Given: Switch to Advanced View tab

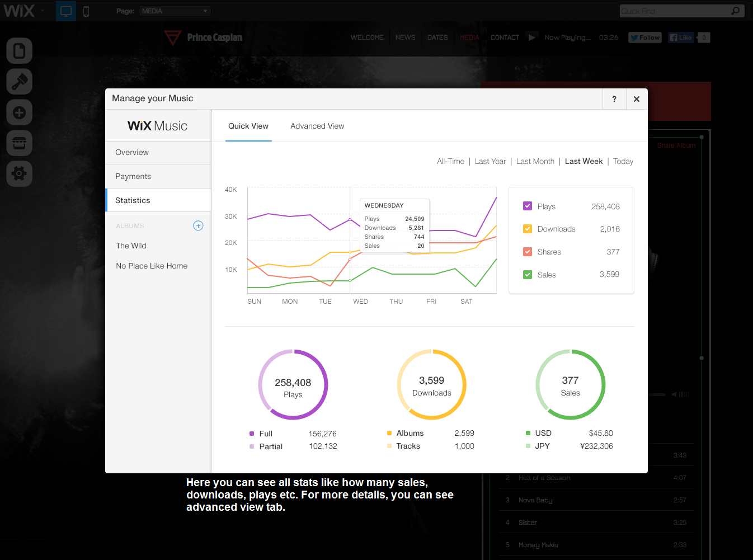Looking at the screenshot, I should [x=317, y=126].
